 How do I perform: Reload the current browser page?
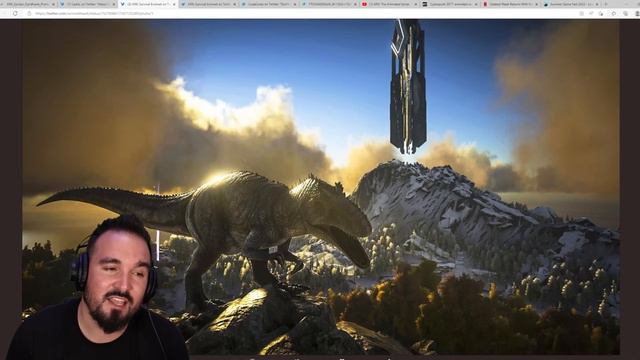(x=15, y=13)
